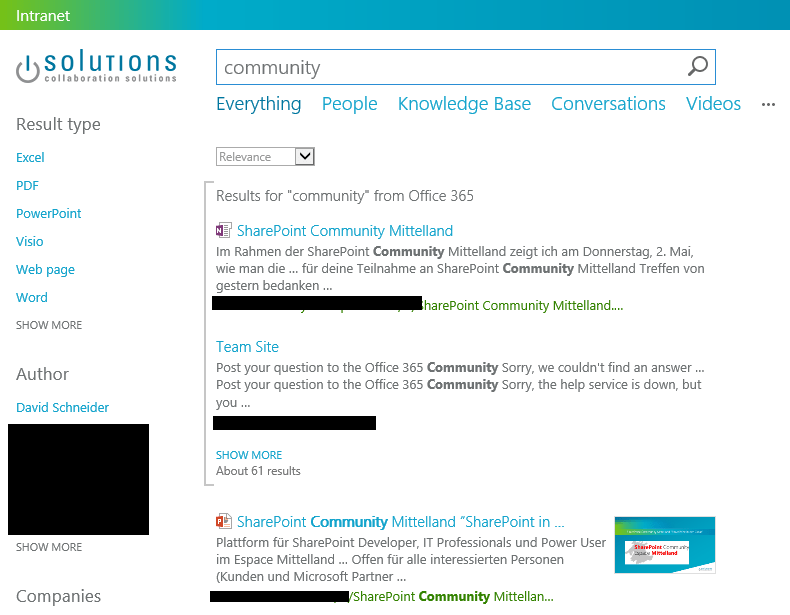This screenshot has height=615, width=790.
Task: Click the Solutions collaboration logo
Action: pos(97,67)
